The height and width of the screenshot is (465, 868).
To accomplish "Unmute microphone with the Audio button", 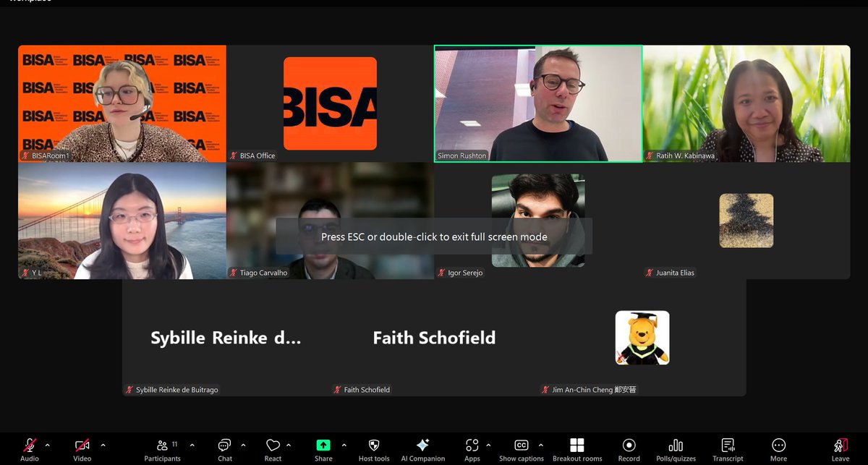I will coord(30,448).
